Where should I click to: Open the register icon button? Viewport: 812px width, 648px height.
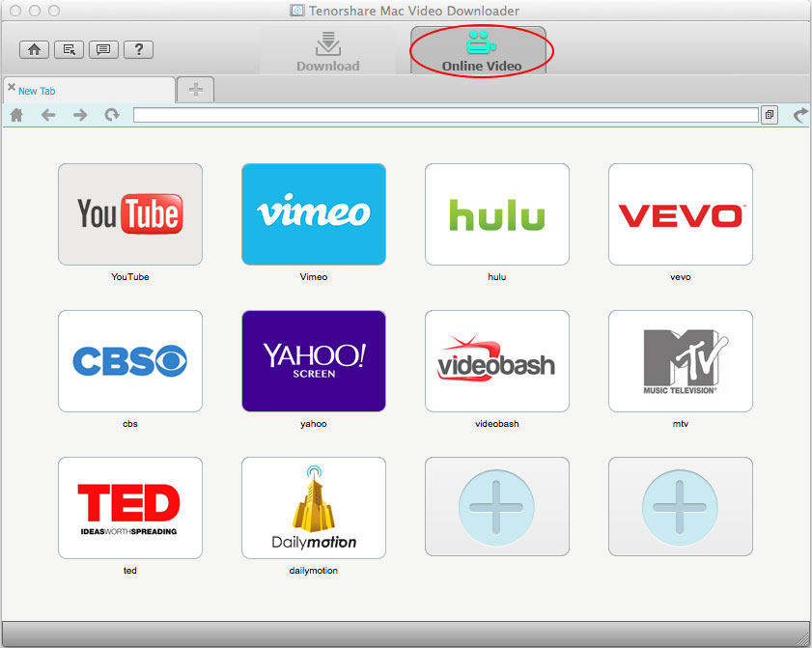click(x=69, y=49)
